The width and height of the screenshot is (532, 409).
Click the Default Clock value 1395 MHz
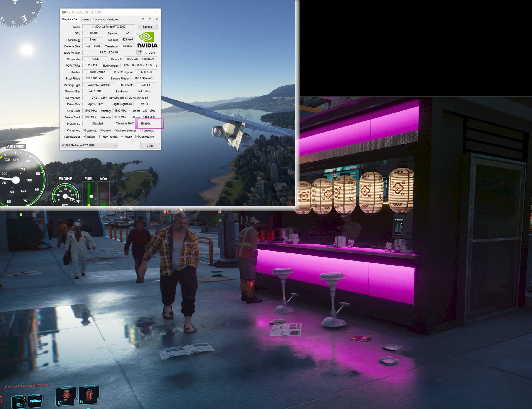(x=90, y=117)
